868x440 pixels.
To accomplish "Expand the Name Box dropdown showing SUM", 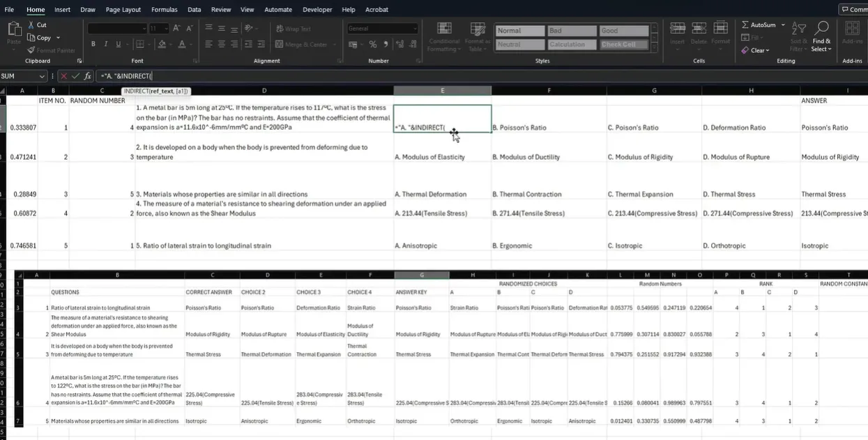I will point(42,76).
